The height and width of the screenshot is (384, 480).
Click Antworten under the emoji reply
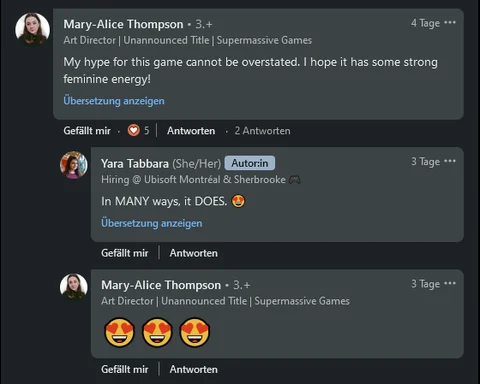click(194, 369)
